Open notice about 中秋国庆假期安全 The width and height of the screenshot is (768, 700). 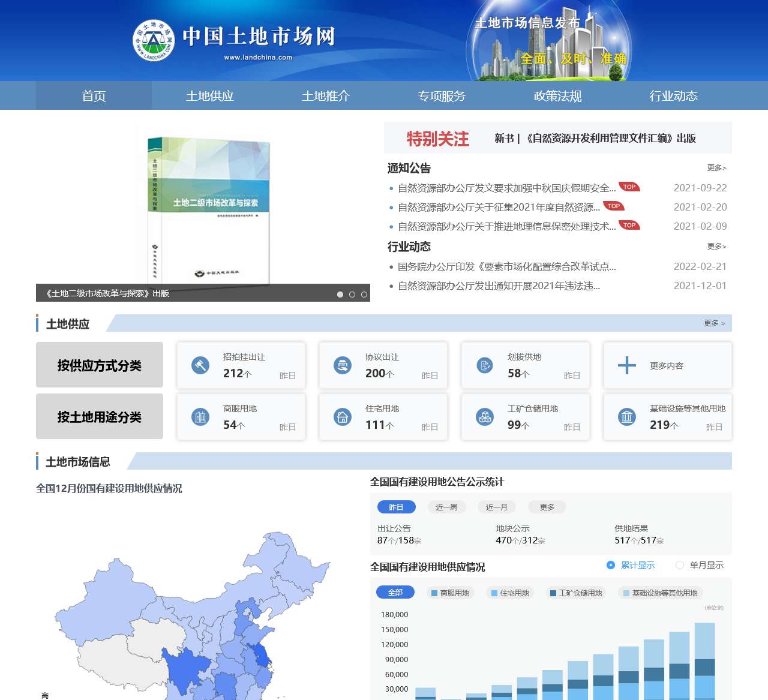[x=507, y=188]
